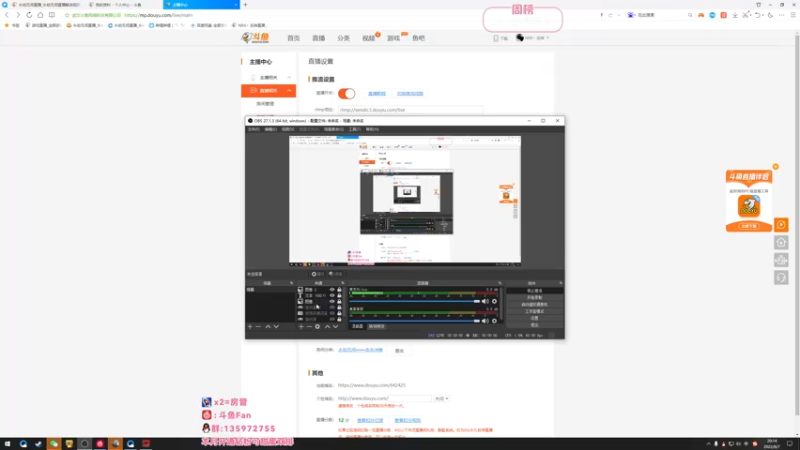Expand the 主播相关 sidebar section
This screenshot has width=800, height=450.
point(289,78)
